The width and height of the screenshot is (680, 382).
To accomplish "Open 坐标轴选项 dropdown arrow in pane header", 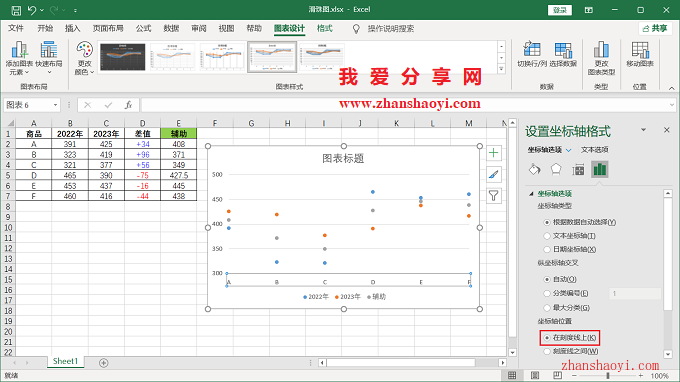I will [x=569, y=150].
